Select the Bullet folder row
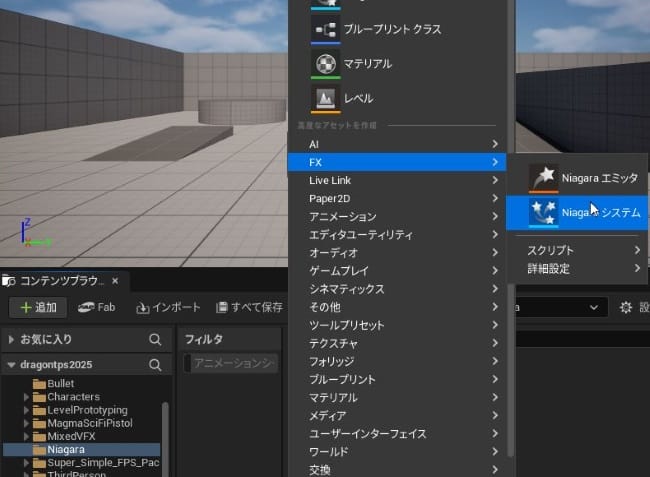Screen dimensions: 650x477 pyautogui.click(x=82, y=384)
